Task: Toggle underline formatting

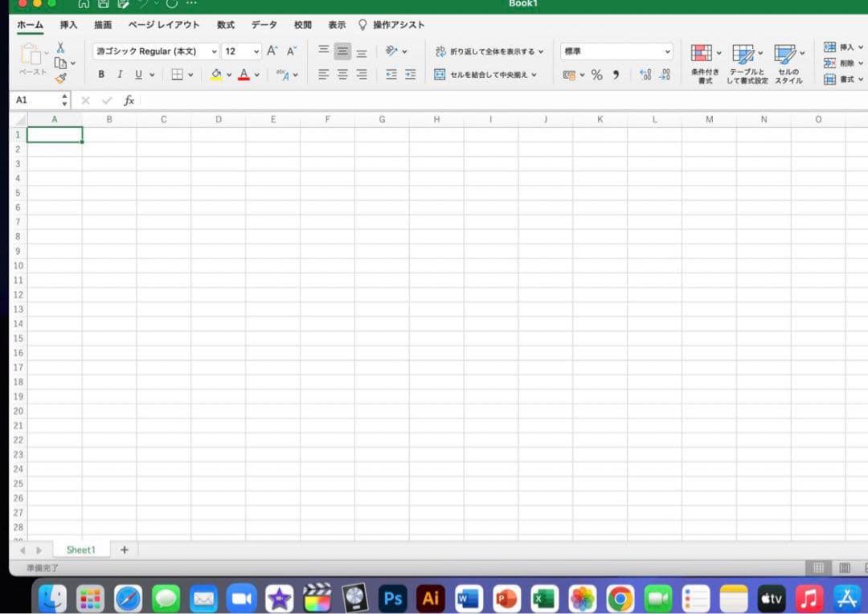Action: pos(137,74)
